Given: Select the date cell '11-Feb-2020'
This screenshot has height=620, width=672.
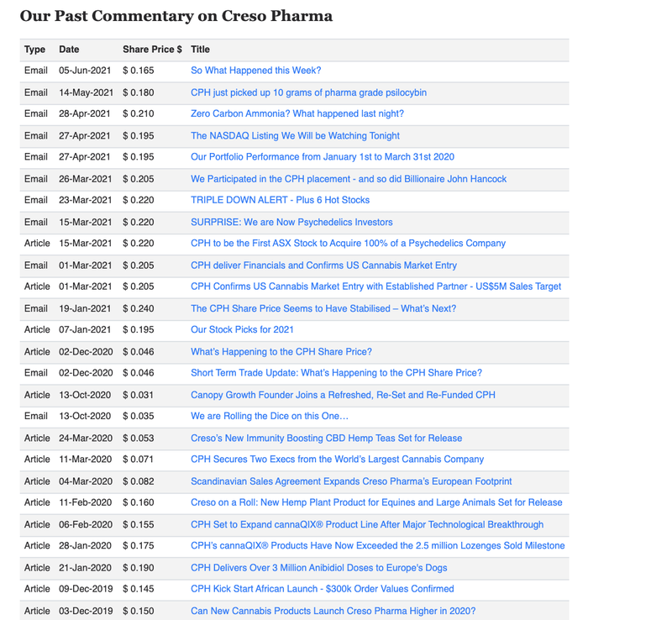Looking at the screenshot, I should click(x=86, y=503).
